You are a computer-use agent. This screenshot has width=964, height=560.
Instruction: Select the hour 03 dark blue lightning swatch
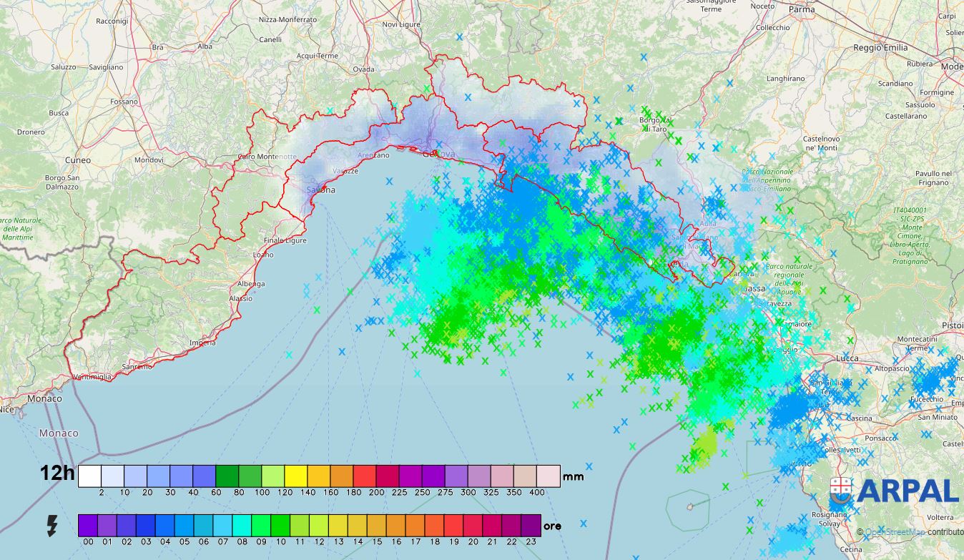[146, 526]
